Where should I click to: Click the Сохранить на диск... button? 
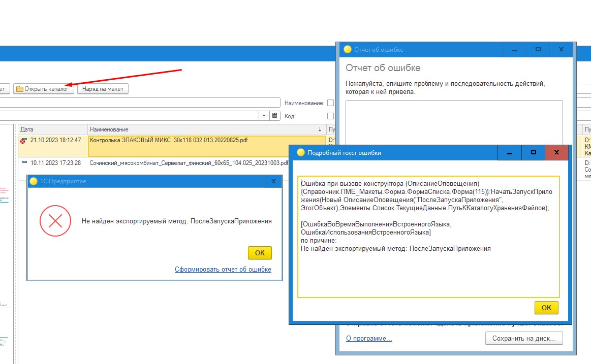524,339
